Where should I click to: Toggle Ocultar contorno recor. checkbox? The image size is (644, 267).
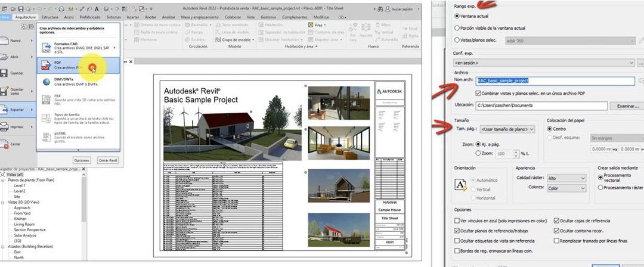point(556,231)
